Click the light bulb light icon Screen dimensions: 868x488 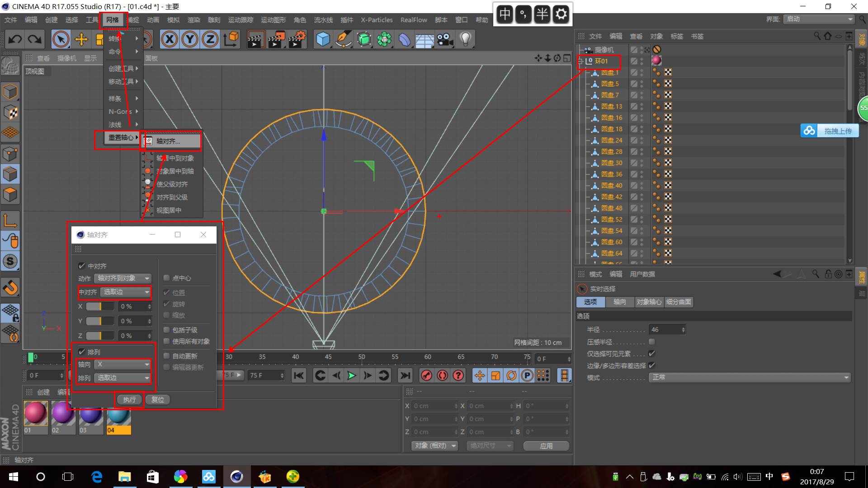click(x=466, y=39)
